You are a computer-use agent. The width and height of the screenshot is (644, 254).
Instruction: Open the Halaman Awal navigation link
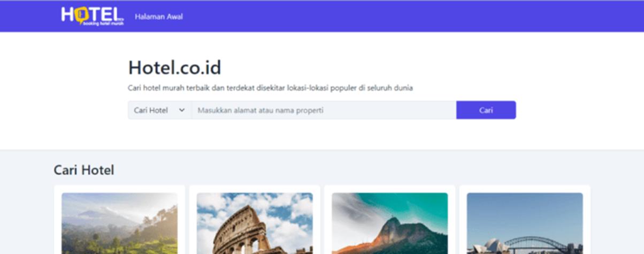pyautogui.click(x=159, y=17)
